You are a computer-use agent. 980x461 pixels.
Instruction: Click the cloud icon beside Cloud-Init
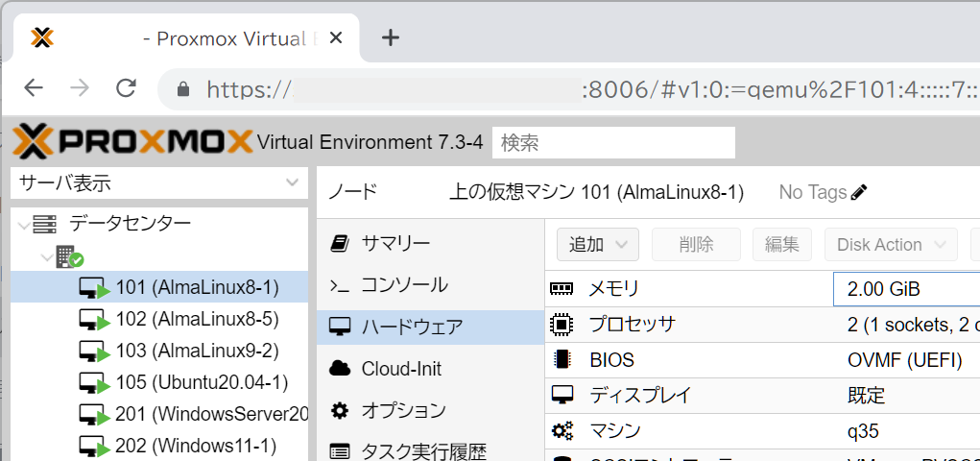pyautogui.click(x=340, y=369)
